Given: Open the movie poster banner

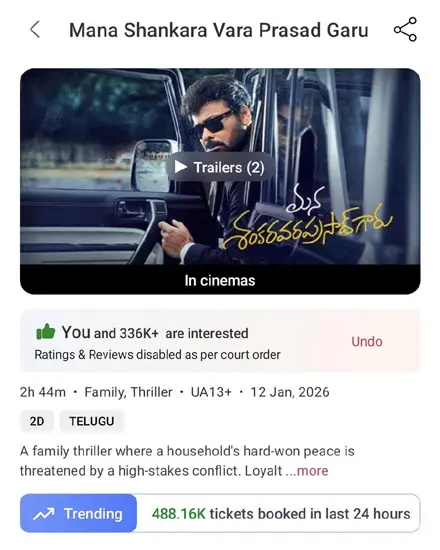Looking at the screenshot, I should [x=220, y=166].
